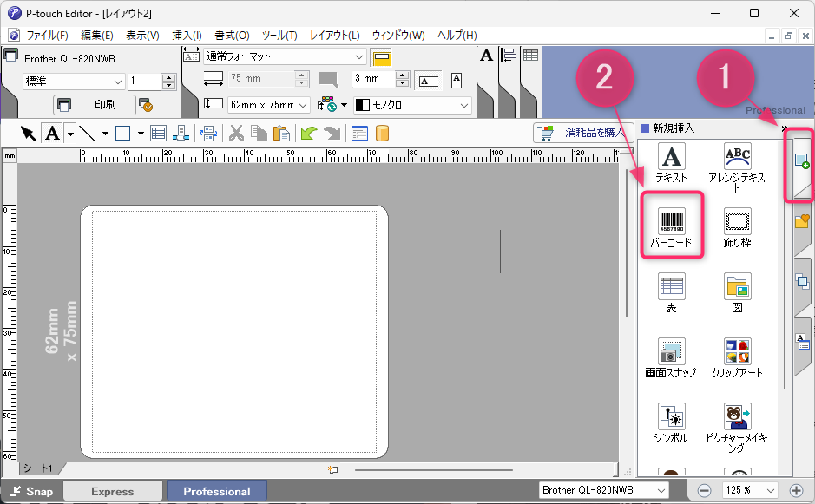
Task: Click the Paste clipboard icon
Action: [281, 134]
